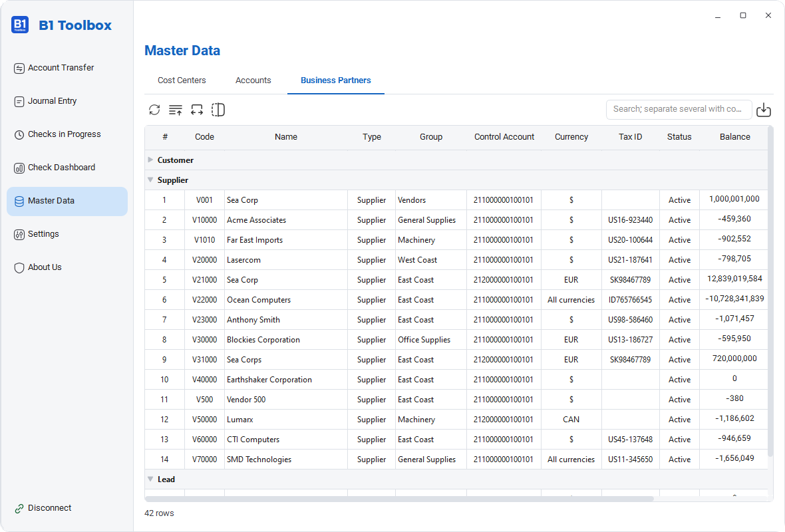Click the Master Data database icon
This screenshot has width=785, height=532.
click(19, 201)
